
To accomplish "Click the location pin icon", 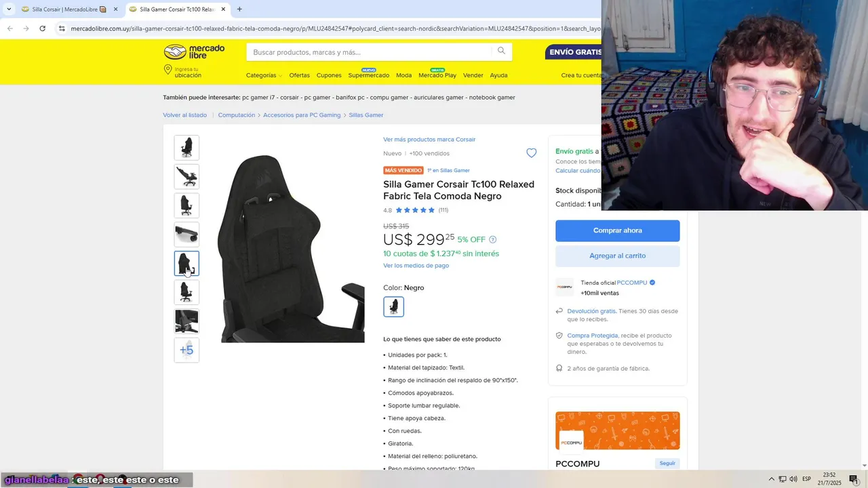I will pyautogui.click(x=167, y=70).
